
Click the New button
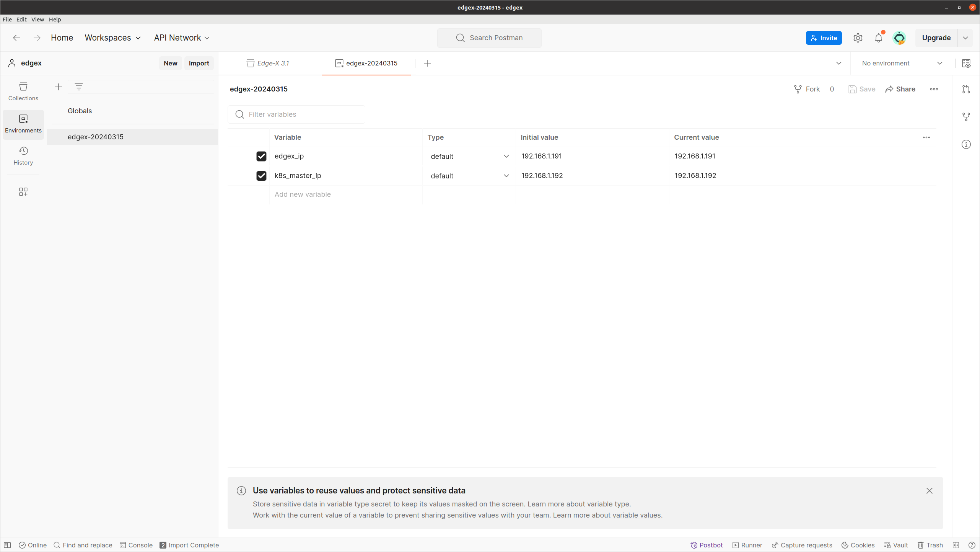click(171, 63)
